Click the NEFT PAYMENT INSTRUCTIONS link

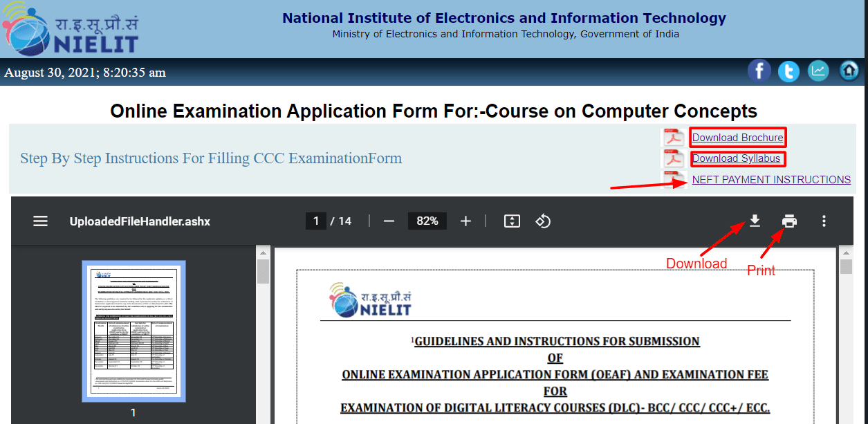tap(770, 179)
